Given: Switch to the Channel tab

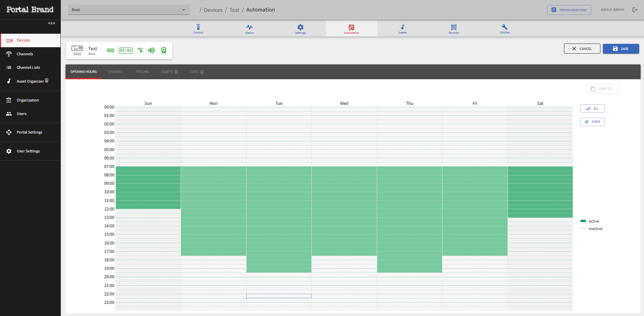Looking at the screenshot, I should pos(115,72).
